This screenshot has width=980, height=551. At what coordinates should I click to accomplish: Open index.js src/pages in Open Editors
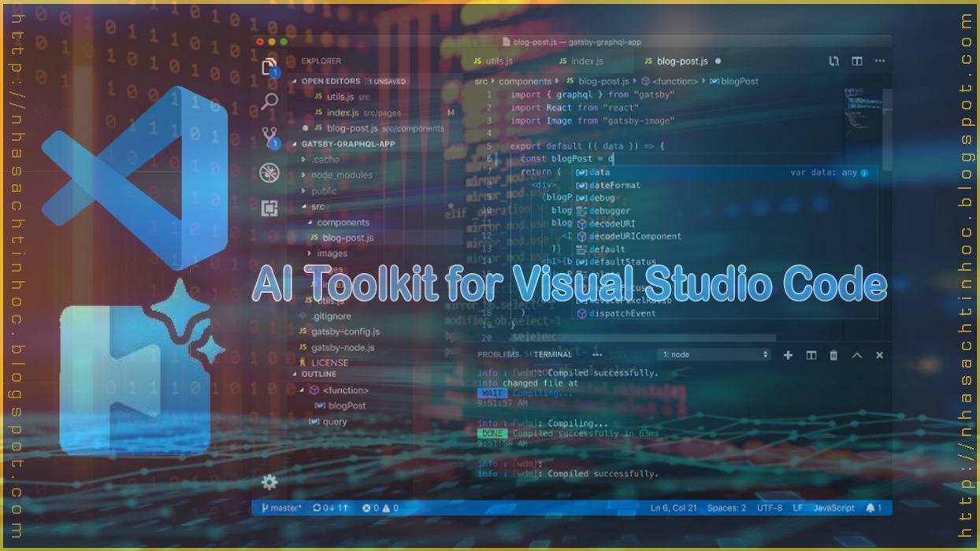(x=358, y=113)
